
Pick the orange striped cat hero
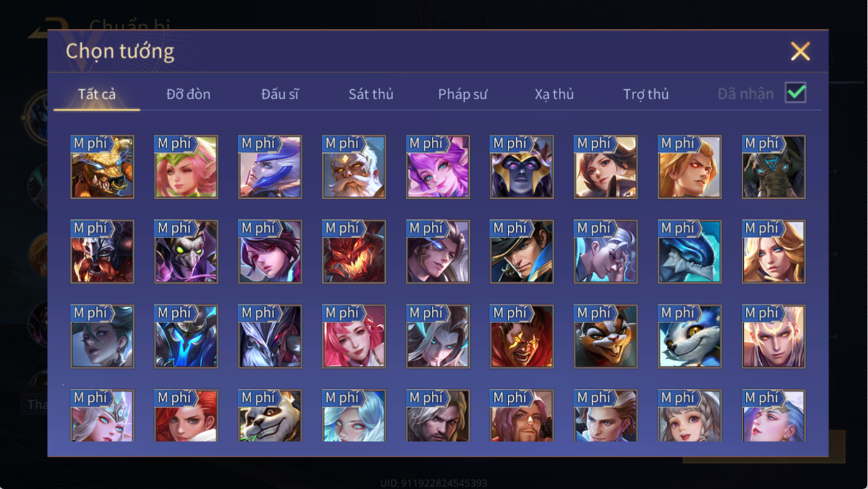(606, 337)
